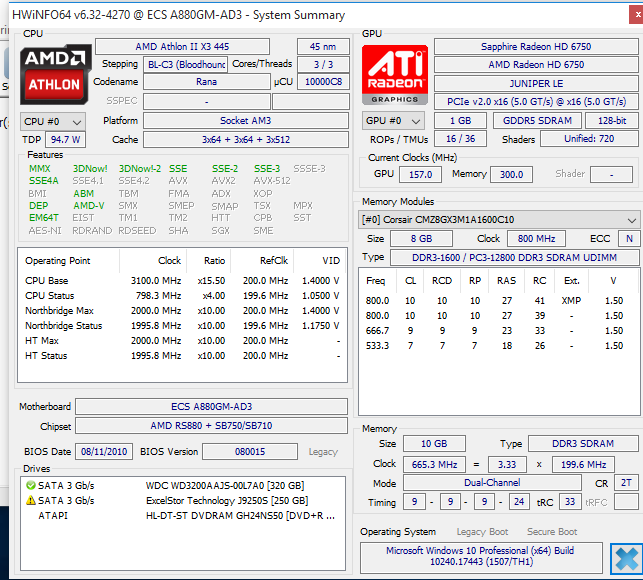Click the BIOS Date 08/11/2010 field
Viewport: 643px width, 580px height.
(104, 452)
